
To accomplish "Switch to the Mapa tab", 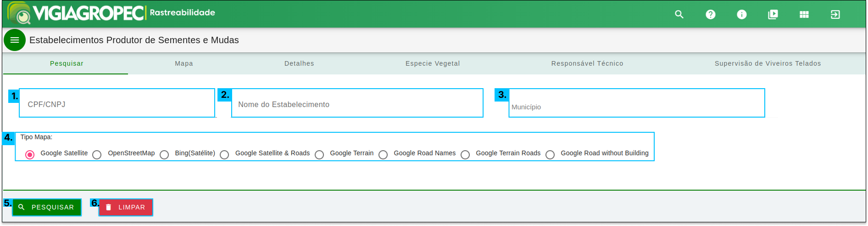I will coord(184,63).
